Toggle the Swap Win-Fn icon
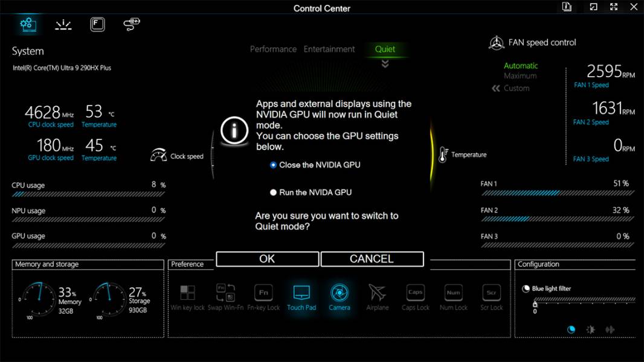 pyautogui.click(x=225, y=292)
